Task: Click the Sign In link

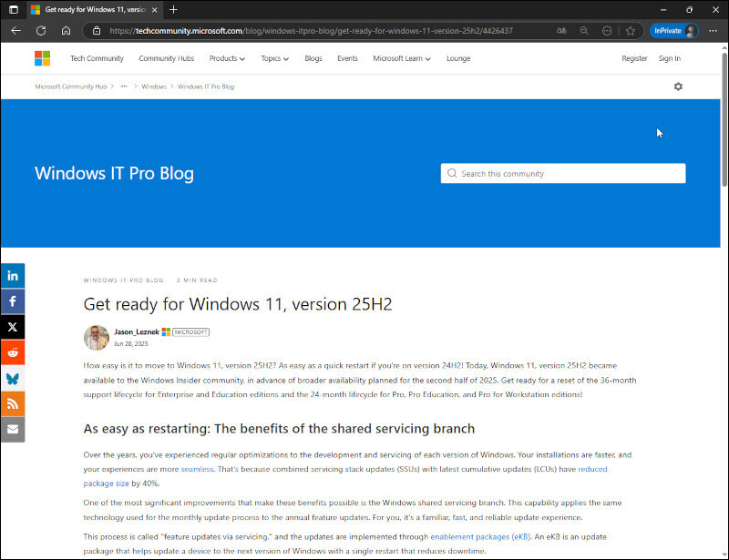Action: [x=669, y=58]
